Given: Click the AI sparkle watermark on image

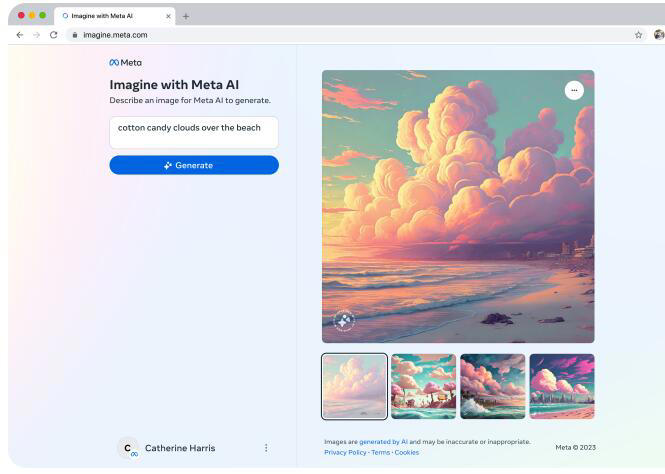Looking at the screenshot, I should (344, 321).
